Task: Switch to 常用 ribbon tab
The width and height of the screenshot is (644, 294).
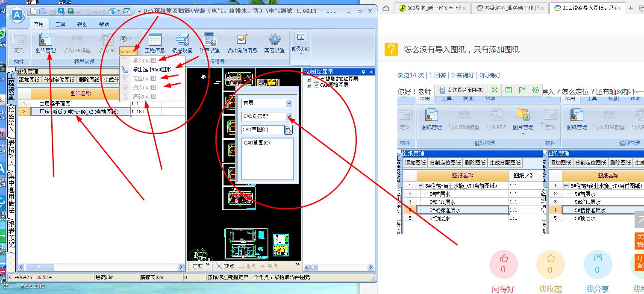Action: point(39,24)
